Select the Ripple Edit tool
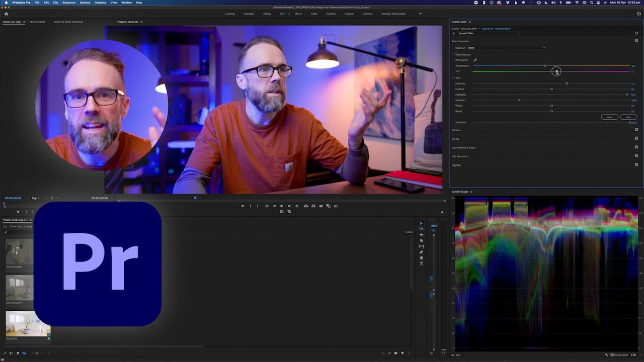 click(422, 235)
